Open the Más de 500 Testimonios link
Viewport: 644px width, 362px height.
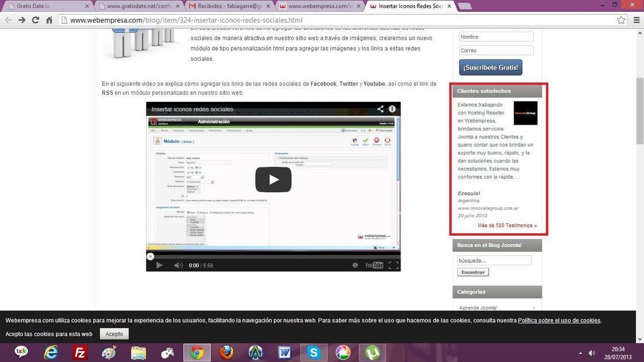coord(507,225)
